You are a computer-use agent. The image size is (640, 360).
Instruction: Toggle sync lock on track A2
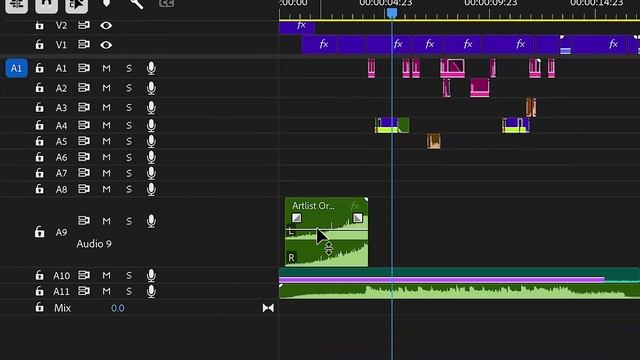point(84,87)
